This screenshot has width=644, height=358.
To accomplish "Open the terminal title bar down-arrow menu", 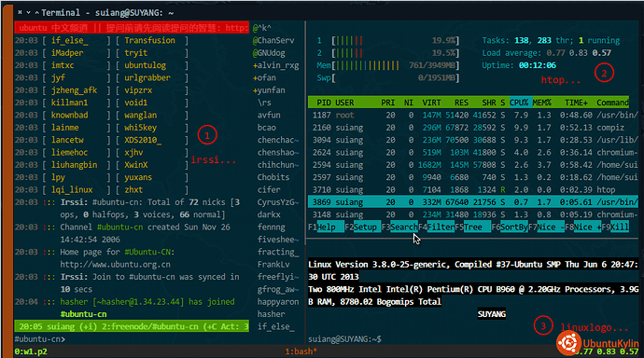I will click(28, 12).
